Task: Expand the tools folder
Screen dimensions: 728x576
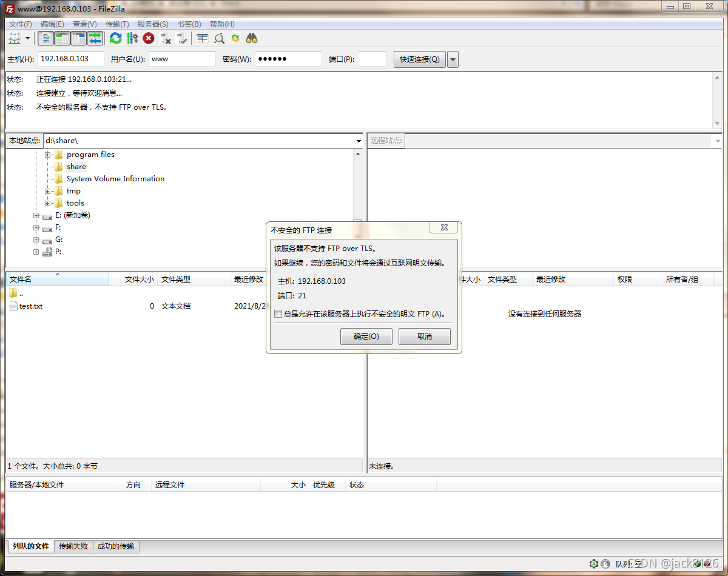Action: coord(48,203)
